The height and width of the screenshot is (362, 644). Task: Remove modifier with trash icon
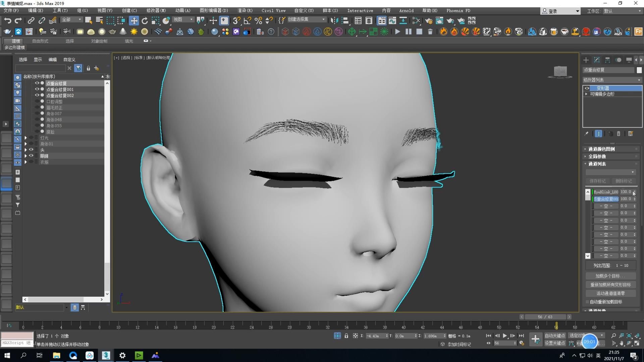coord(619,134)
